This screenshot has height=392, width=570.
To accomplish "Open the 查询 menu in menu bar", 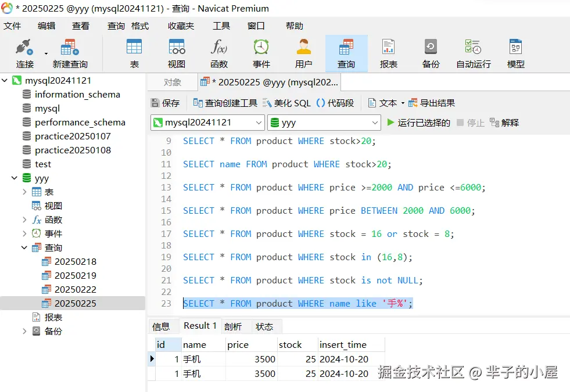I will [x=116, y=26].
